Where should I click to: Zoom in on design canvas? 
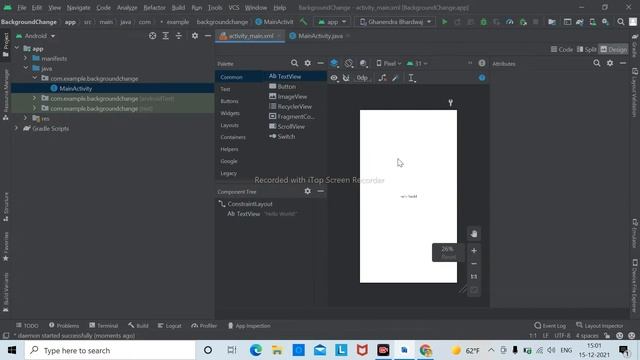coord(474,250)
